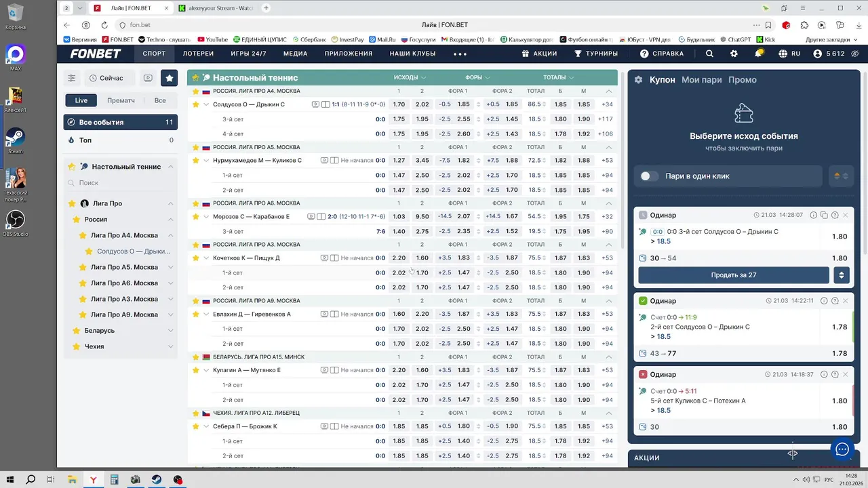Toggle favorite star for Кочетков К — Пищук Д
This screenshot has height=488, width=868.
(196, 258)
